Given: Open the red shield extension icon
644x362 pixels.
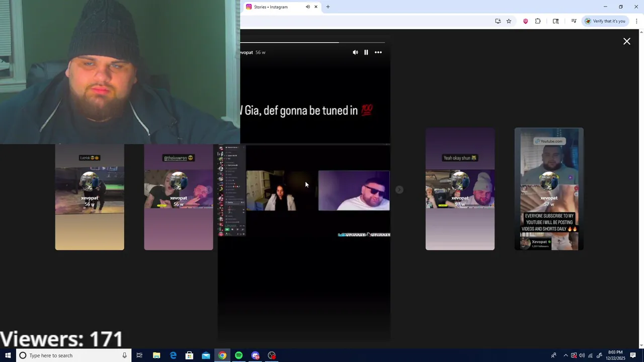Looking at the screenshot, I should tap(525, 21).
